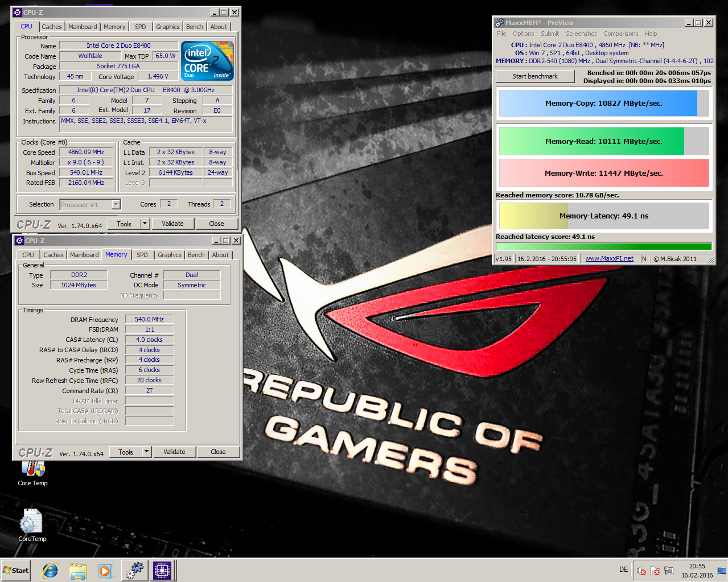The image size is (728, 582).
Task: Open the Help menu in MaxxMEM
Action: (x=651, y=34)
